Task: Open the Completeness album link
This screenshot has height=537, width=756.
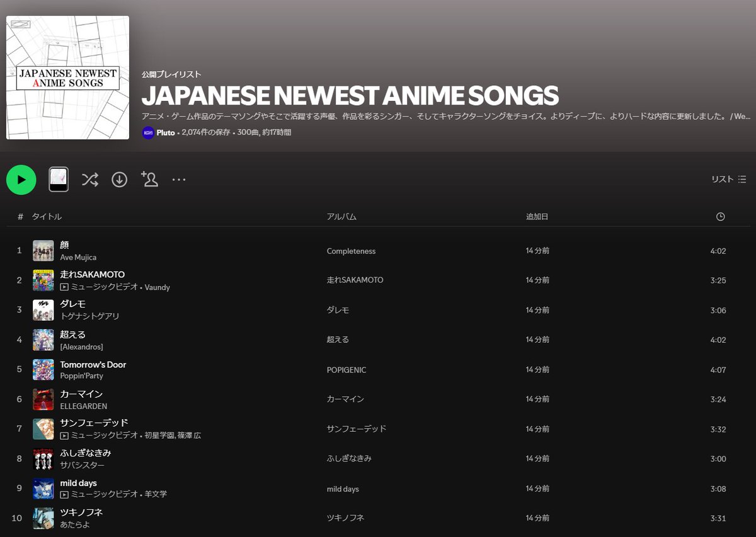Action: [x=351, y=251]
